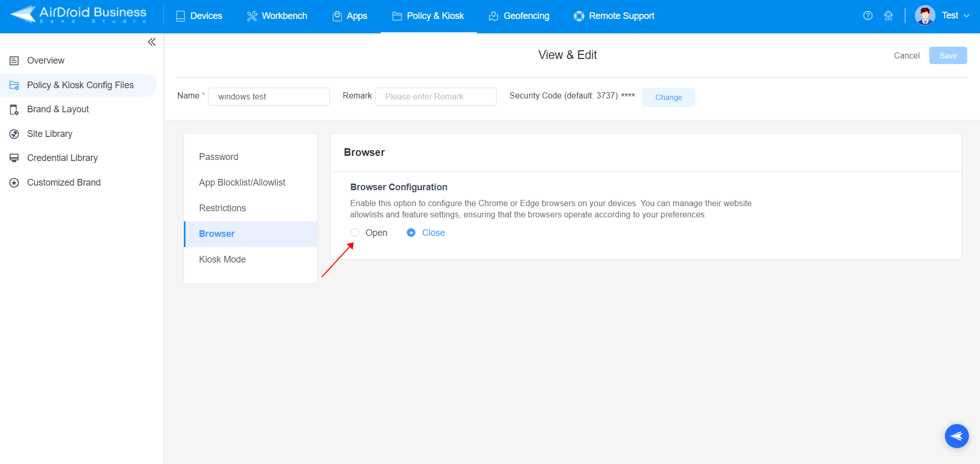980x464 pixels.
Task: Save the policy changes
Action: tap(947, 55)
